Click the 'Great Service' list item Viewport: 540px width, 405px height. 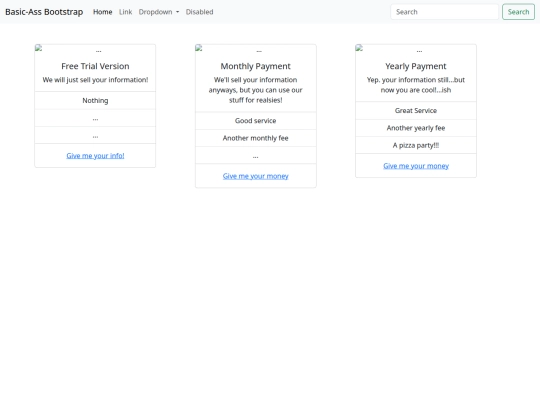tap(416, 111)
